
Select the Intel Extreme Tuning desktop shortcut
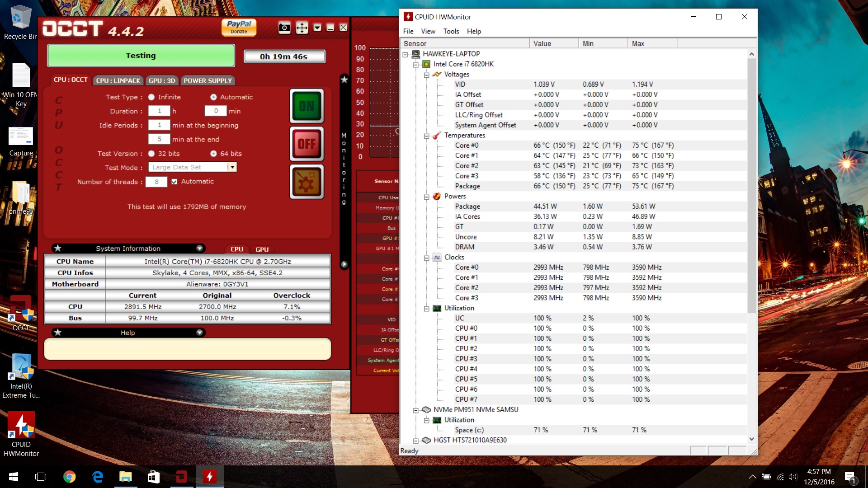pos(21,376)
